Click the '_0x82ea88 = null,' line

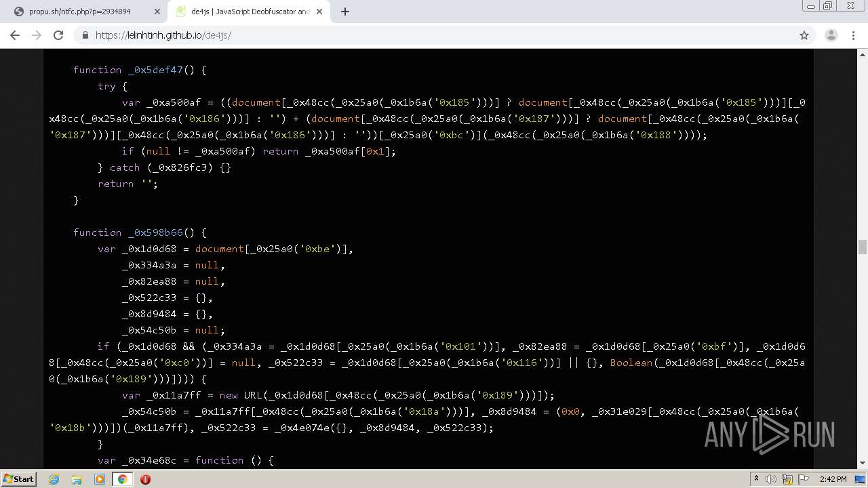tap(174, 281)
